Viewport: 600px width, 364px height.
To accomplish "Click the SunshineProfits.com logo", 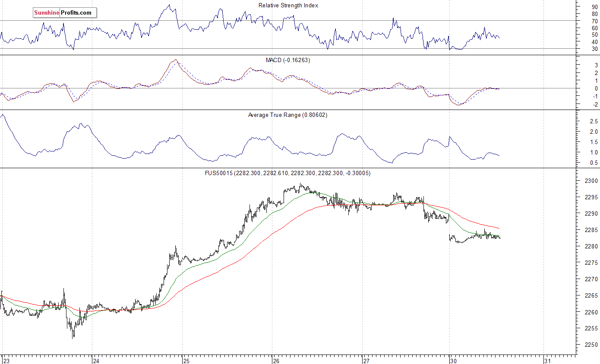I will (x=64, y=13).
